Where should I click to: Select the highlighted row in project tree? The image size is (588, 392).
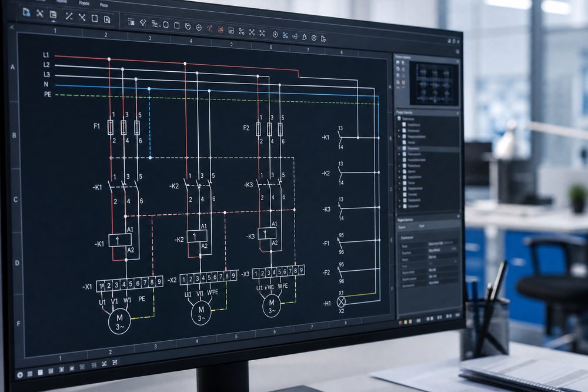point(429,149)
